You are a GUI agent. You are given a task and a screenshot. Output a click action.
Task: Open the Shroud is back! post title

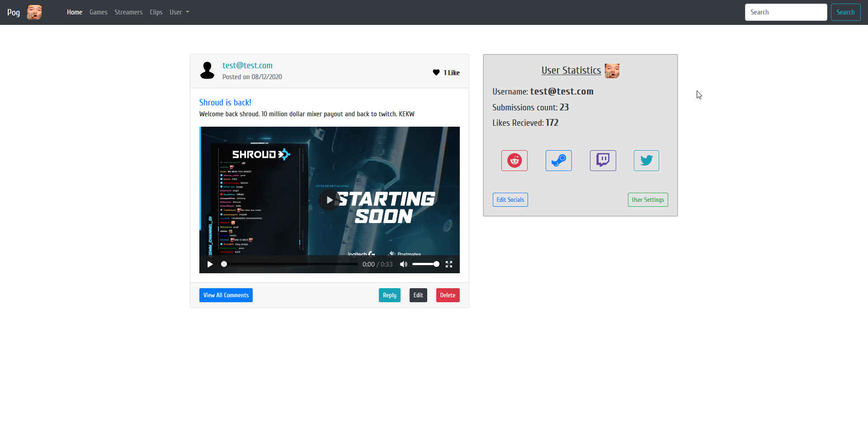(x=225, y=103)
